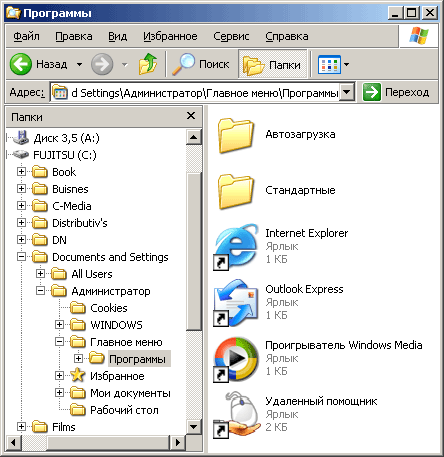
Task: Collapse the Documents and Settings tree node
Action: coord(21,257)
